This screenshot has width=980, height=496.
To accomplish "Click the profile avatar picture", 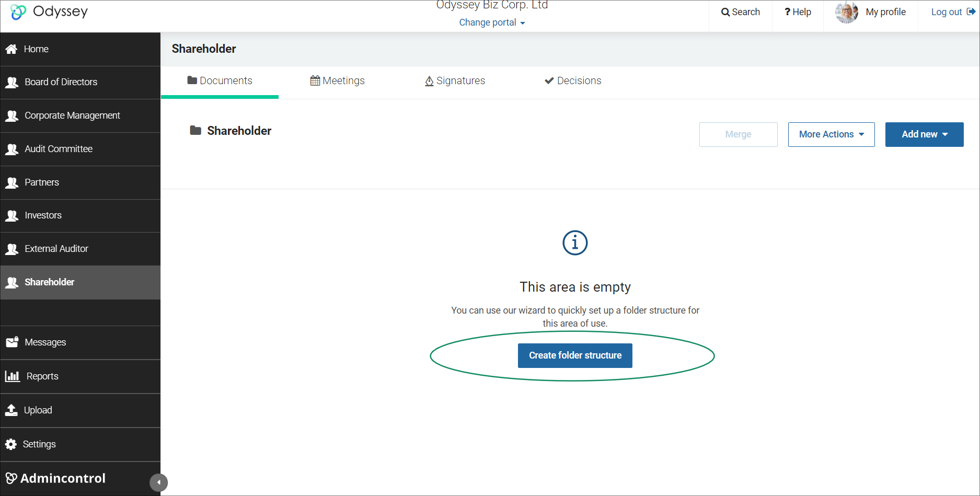I will pyautogui.click(x=847, y=12).
